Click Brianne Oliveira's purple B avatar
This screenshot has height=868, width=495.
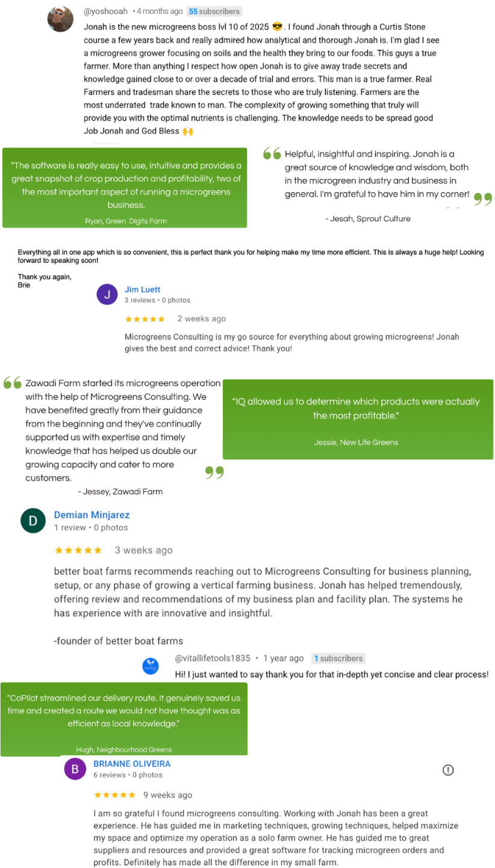75,769
